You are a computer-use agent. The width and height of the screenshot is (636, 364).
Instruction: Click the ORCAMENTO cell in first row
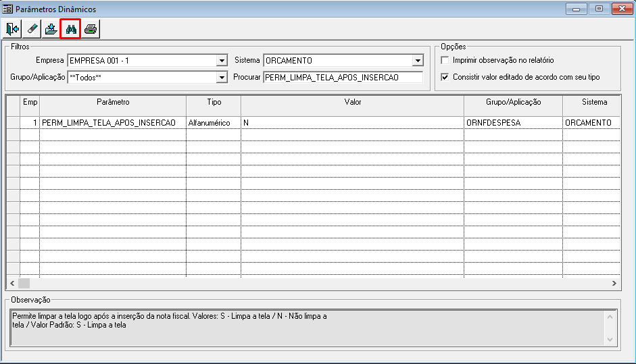[592, 123]
